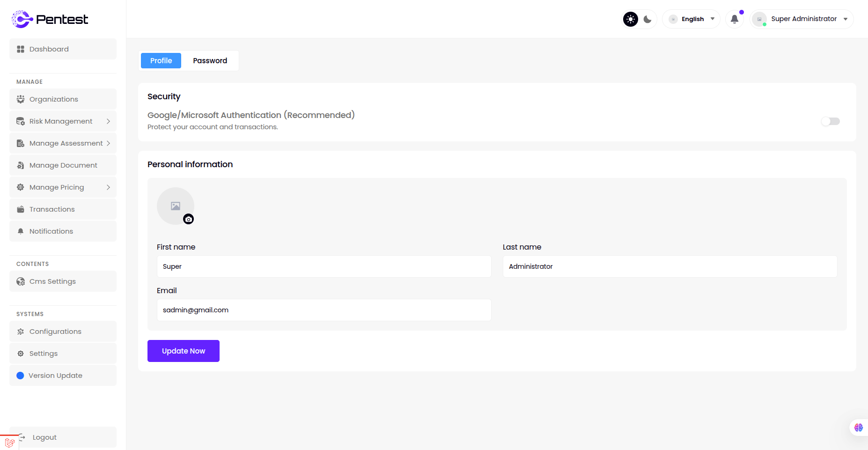Click the Email input field
Viewport: 868px width, 450px height.
(324, 310)
